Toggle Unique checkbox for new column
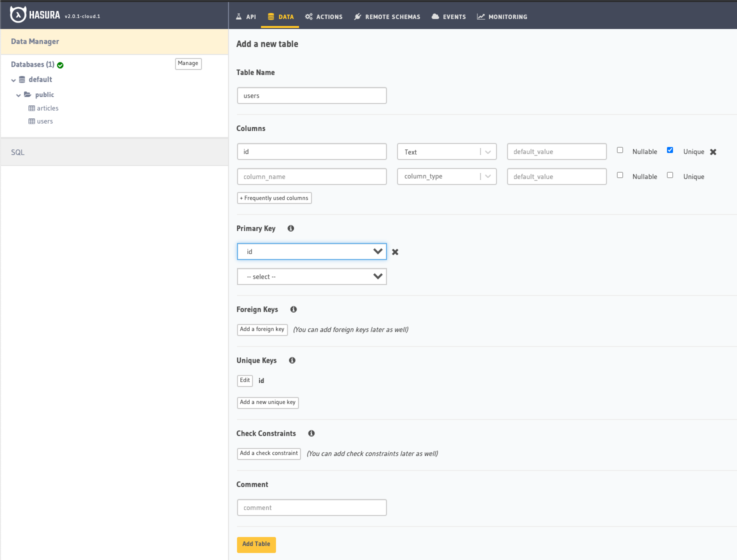The image size is (737, 560). click(670, 175)
